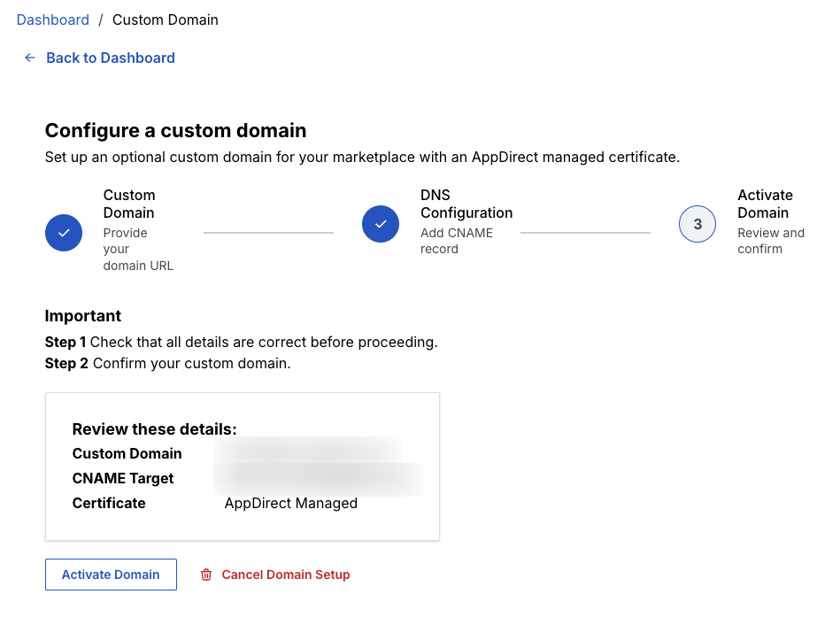Click the Certificate label
Image resolution: width=840 pixels, height=625 pixels.
(x=109, y=503)
